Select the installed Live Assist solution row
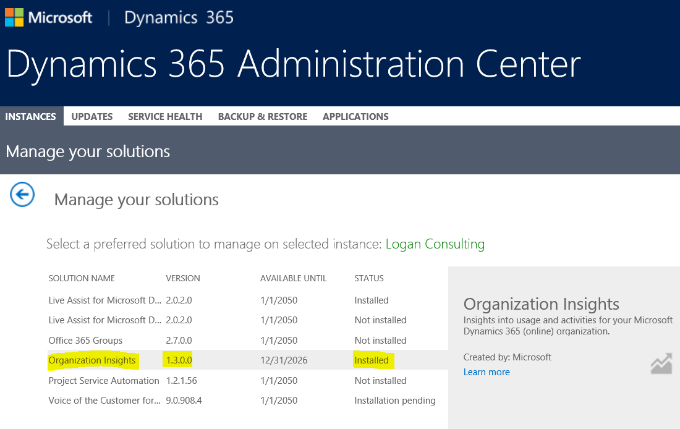680x429 pixels. coord(247,300)
